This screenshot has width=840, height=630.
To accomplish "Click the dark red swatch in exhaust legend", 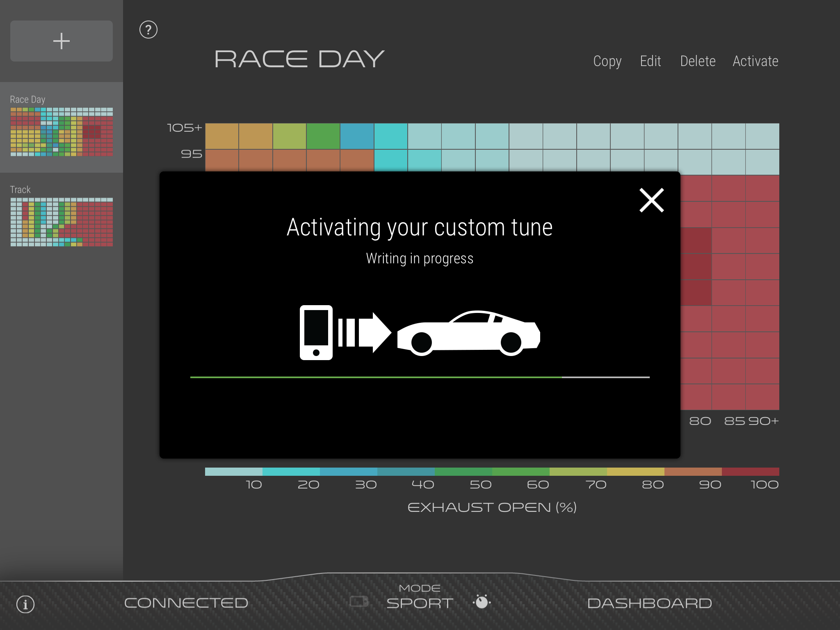I will click(x=750, y=472).
